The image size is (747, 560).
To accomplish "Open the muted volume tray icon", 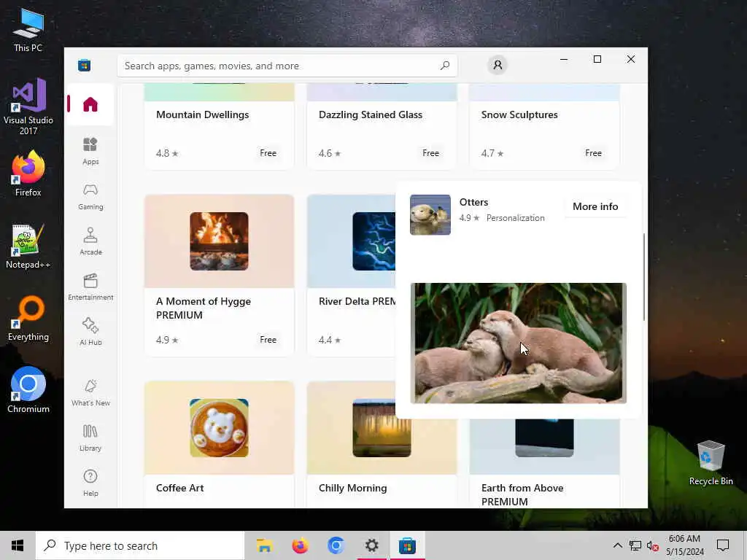I will (x=653, y=545).
